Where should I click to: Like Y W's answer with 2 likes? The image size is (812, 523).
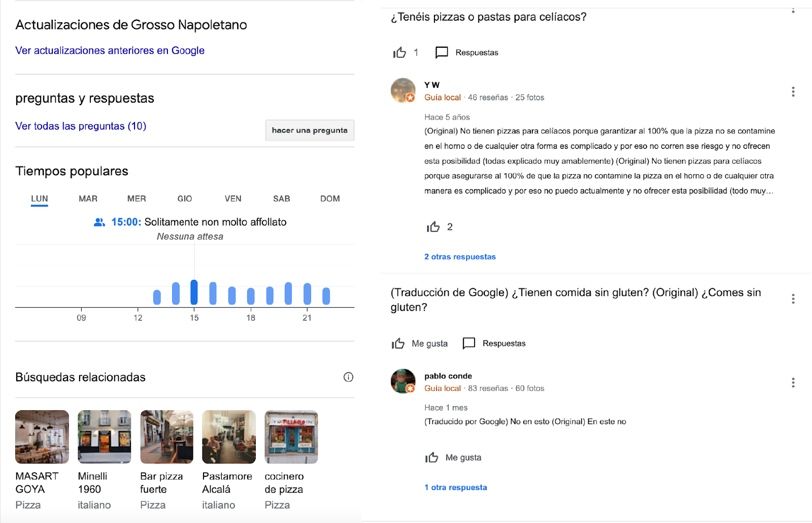[x=433, y=227]
